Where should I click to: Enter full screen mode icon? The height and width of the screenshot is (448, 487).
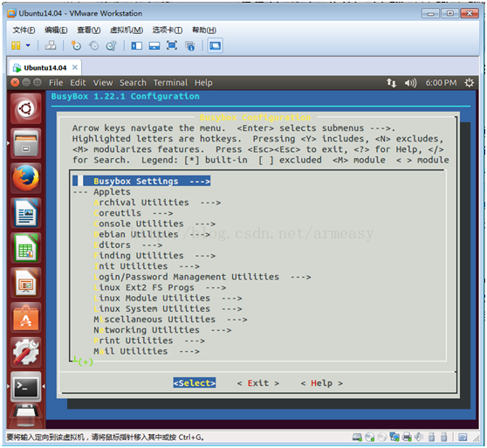pos(172,45)
